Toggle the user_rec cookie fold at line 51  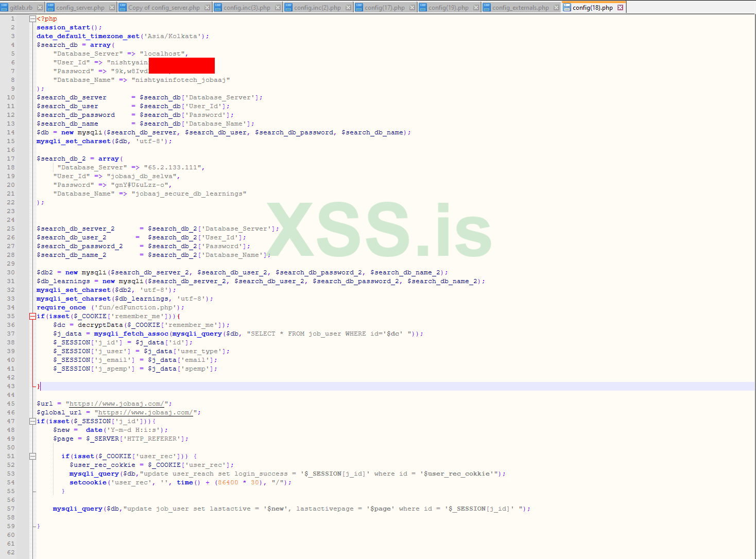click(x=32, y=456)
